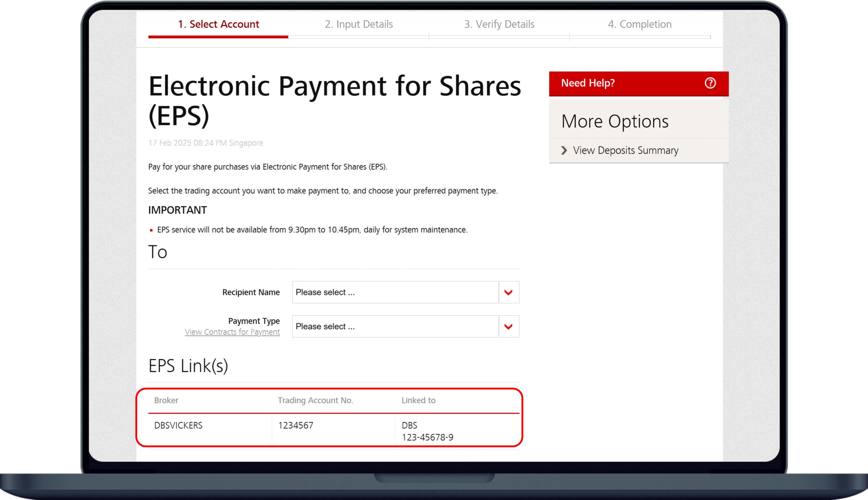Screen dimensions: 868x500
Task: Click the Payment Type label
Action: click(254, 321)
